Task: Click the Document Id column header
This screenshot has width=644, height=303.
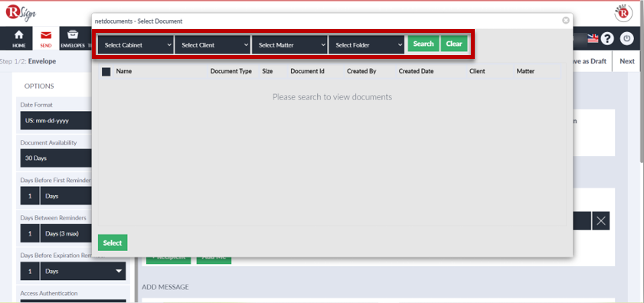Action: [x=307, y=71]
